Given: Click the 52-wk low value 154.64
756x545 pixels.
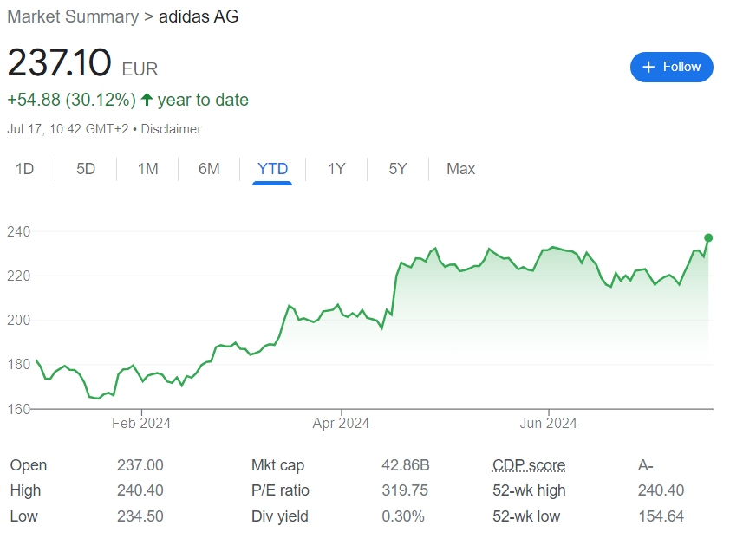Looking at the screenshot, I should click(x=661, y=516).
